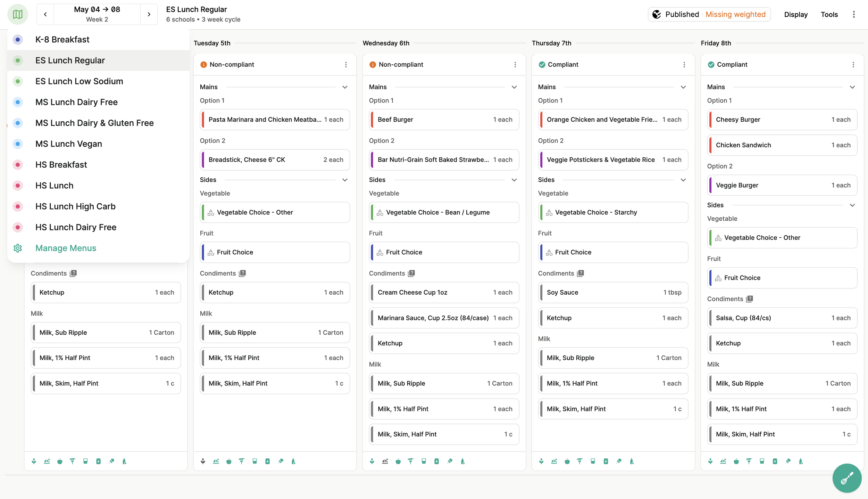Click Thursday's fat bottle-drop icon
Image resolution: width=868 pixels, height=499 pixels.
click(632, 461)
